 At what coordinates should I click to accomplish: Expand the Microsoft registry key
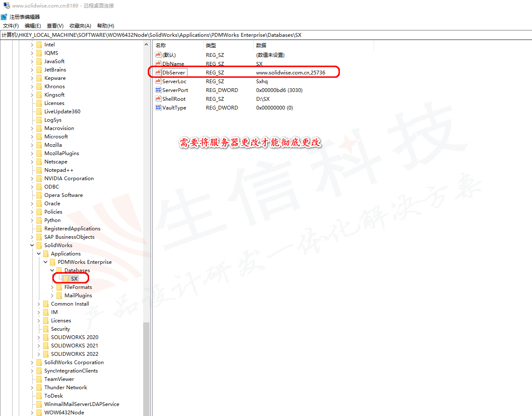[32, 137]
